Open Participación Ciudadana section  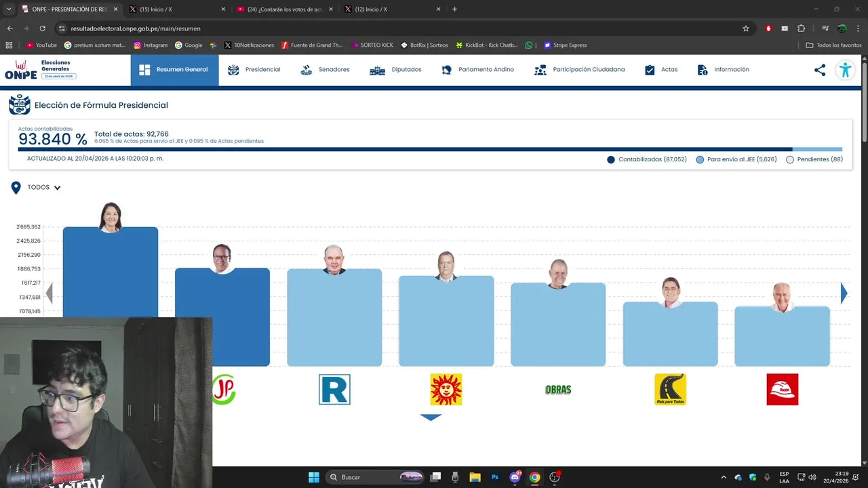click(x=580, y=70)
